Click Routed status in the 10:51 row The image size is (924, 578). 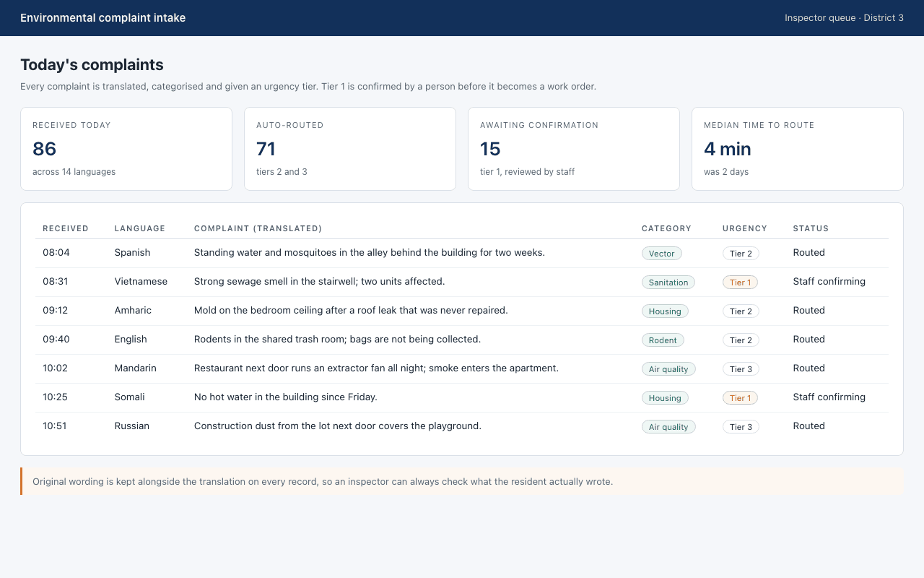pos(808,426)
